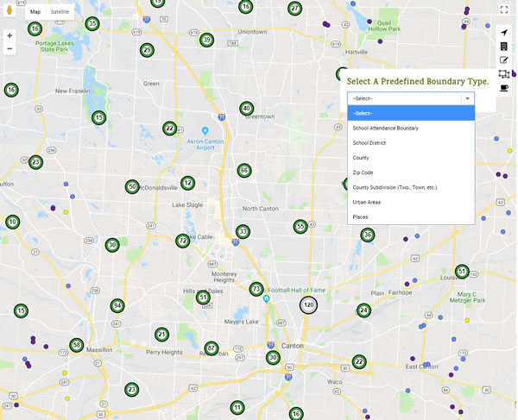Image resolution: width=518 pixels, height=420 pixels.
Task: Select Zip Code boundary type
Action: tap(363, 172)
